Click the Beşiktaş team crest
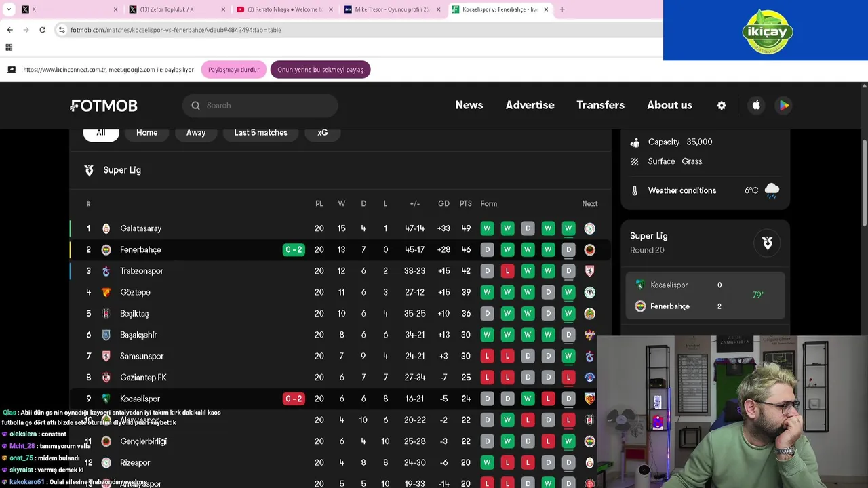 [x=106, y=314]
